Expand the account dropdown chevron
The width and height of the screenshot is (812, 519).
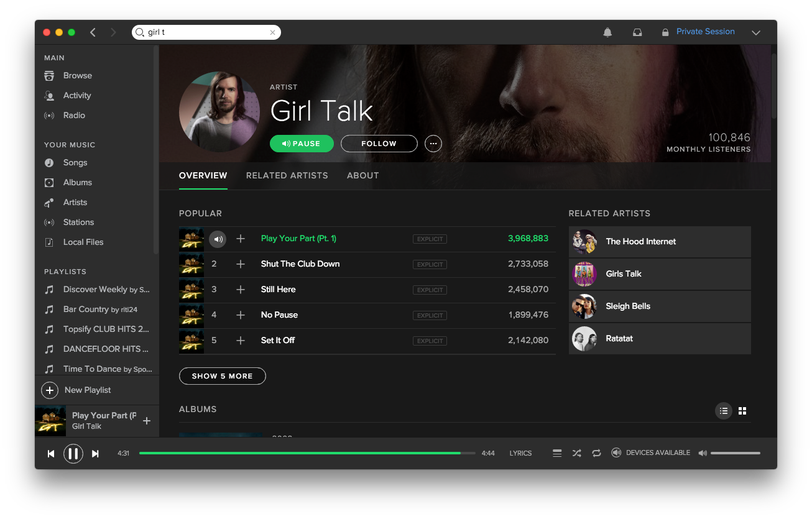click(756, 33)
